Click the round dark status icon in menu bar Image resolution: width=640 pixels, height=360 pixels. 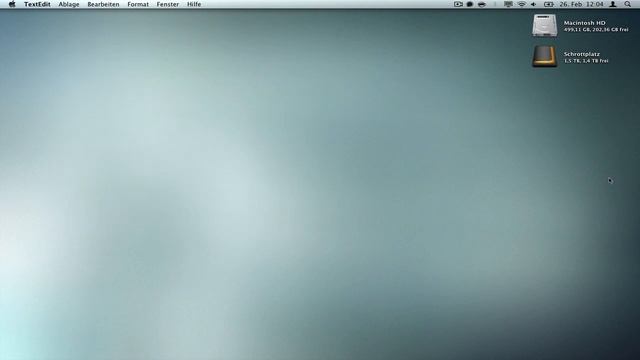click(x=470, y=4)
